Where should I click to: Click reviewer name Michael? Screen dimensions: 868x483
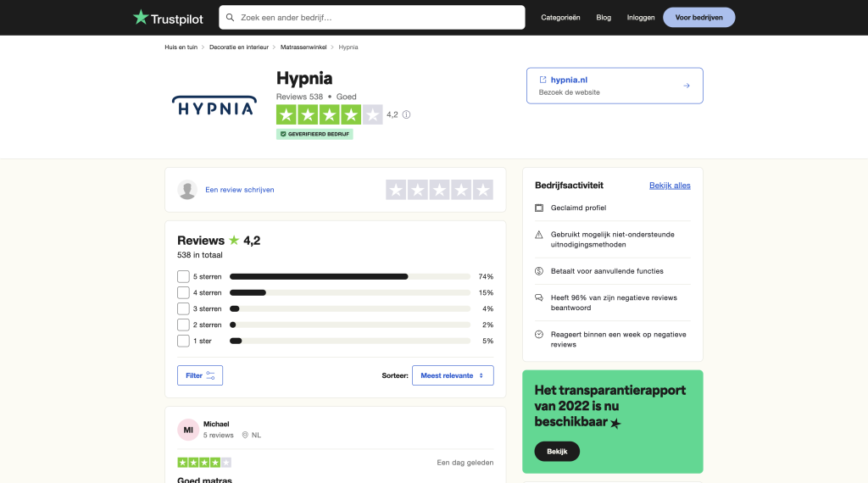click(x=216, y=425)
